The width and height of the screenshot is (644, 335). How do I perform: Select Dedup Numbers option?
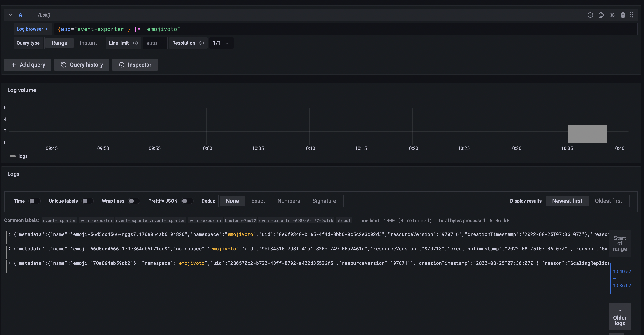pyautogui.click(x=289, y=201)
